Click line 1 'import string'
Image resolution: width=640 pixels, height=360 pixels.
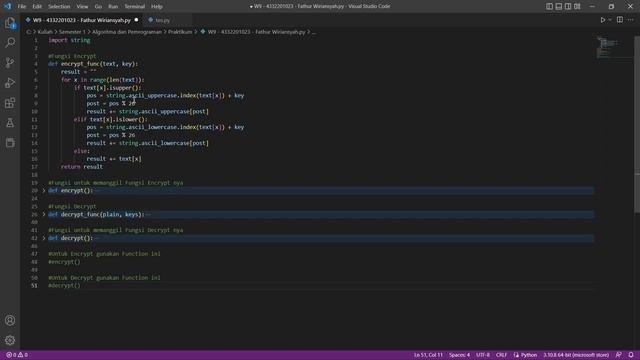pyautogui.click(x=69, y=40)
